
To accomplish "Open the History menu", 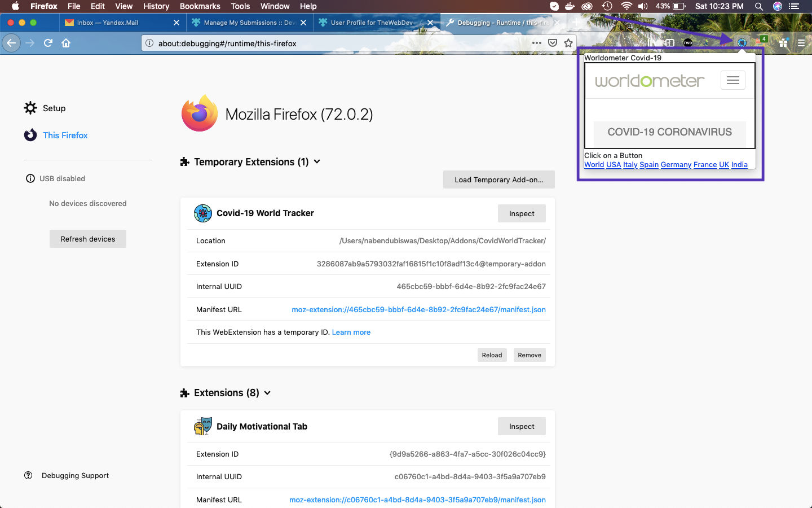I will [156, 6].
